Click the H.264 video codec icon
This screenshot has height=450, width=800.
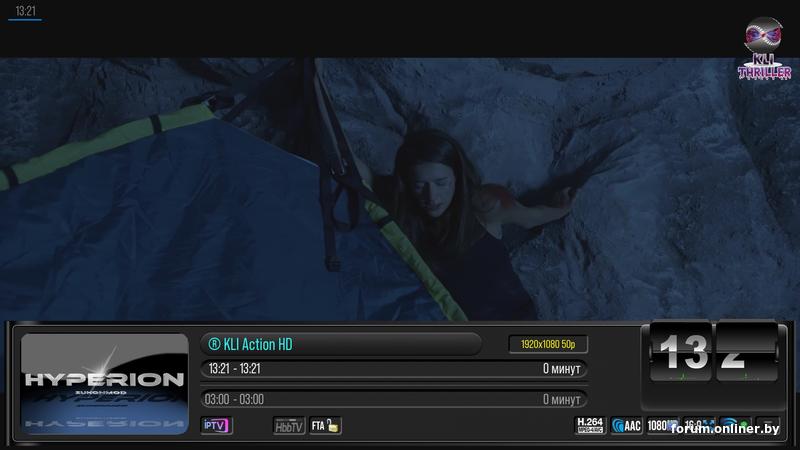point(590,425)
